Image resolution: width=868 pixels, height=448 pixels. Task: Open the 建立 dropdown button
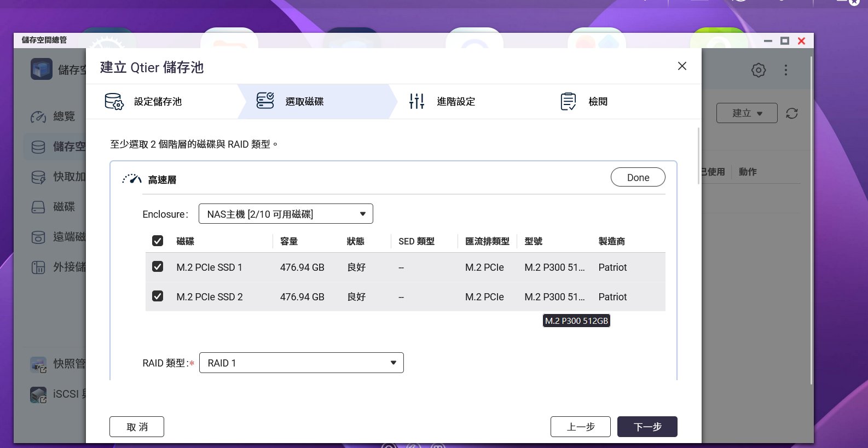(x=747, y=113)
